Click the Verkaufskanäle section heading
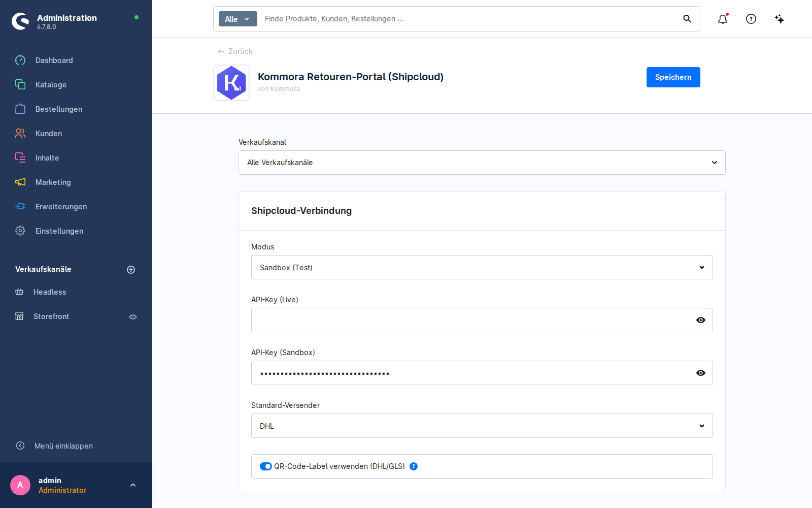This screenshot has width=812, height=508. click(43, 269)
